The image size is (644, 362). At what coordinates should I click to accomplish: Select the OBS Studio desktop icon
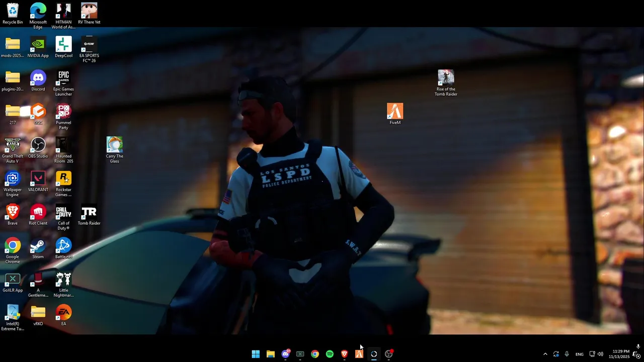[38, 148]
